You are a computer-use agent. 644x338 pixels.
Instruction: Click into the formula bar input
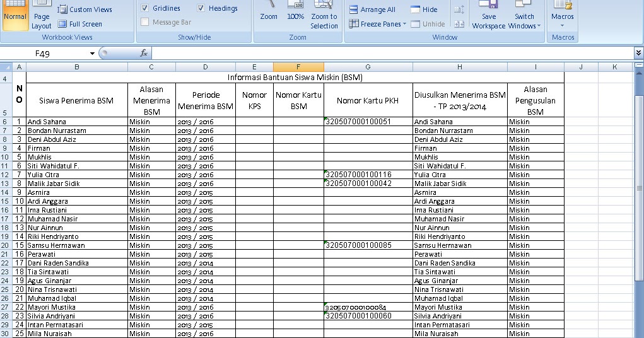(x=392, y=53)
